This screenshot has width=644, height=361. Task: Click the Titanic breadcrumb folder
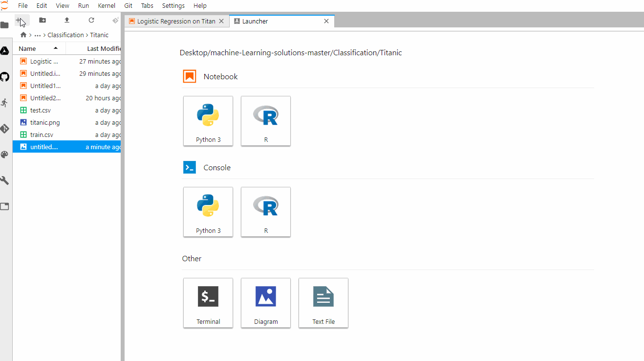pos(99,35)
